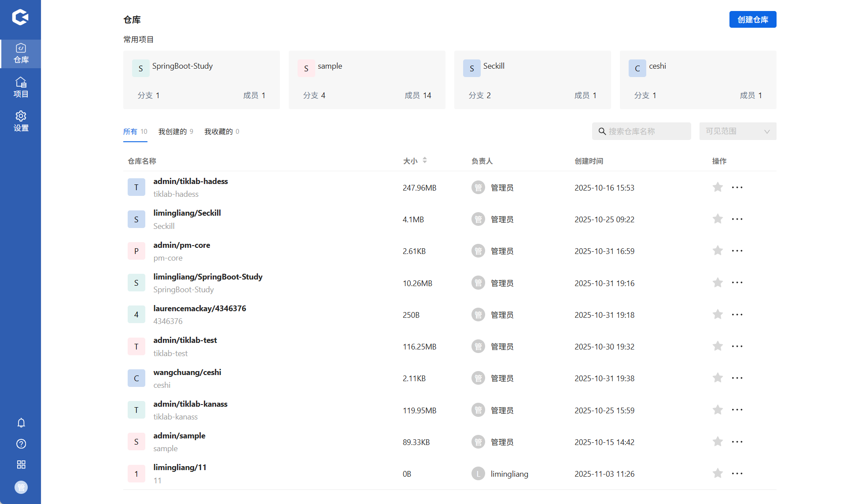
Task: Click the user avatar in sidebar
Action: pyautogui.click(x=21, y=487)
